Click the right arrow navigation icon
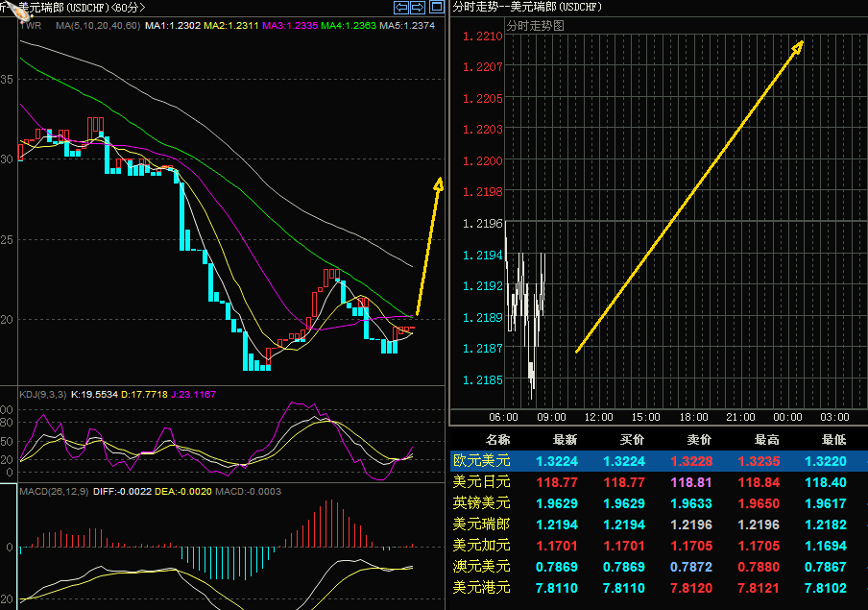This screenshot has width=868, height=610. coord(419,7)
